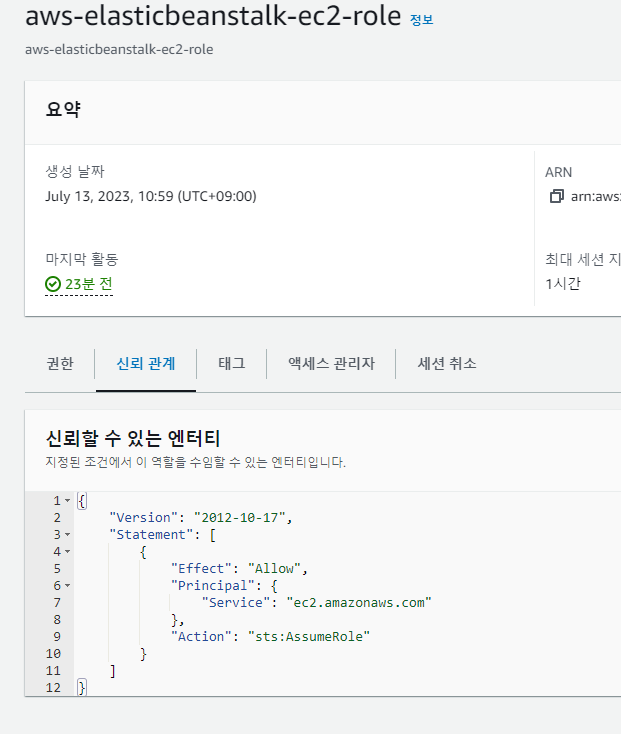Click the "2012-10-17" version value
Image resolution: width=621 pixels, height=734 pixels.
[x=240, y=518]
